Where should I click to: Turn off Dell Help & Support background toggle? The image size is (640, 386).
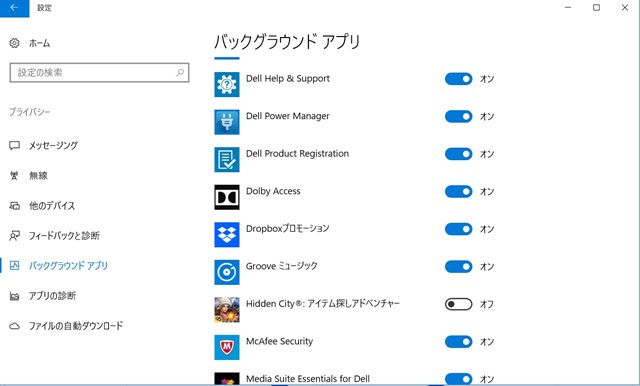click(x=458, y=79)
